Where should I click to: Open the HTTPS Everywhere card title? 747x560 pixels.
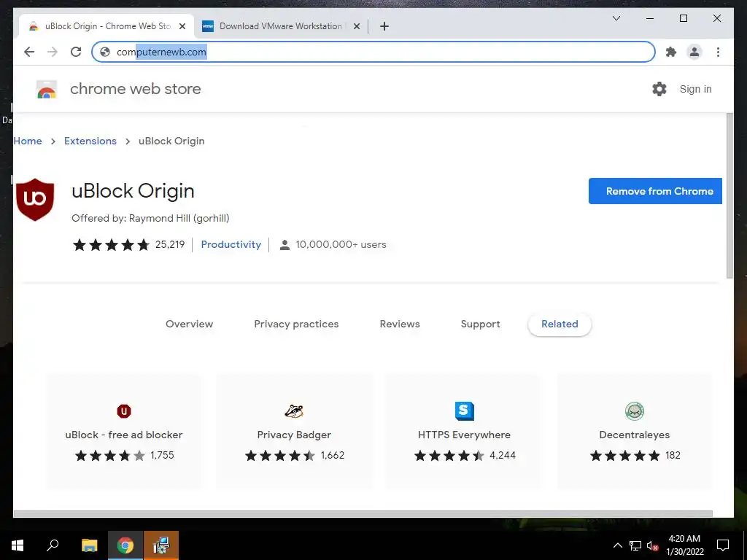(464, 435)
